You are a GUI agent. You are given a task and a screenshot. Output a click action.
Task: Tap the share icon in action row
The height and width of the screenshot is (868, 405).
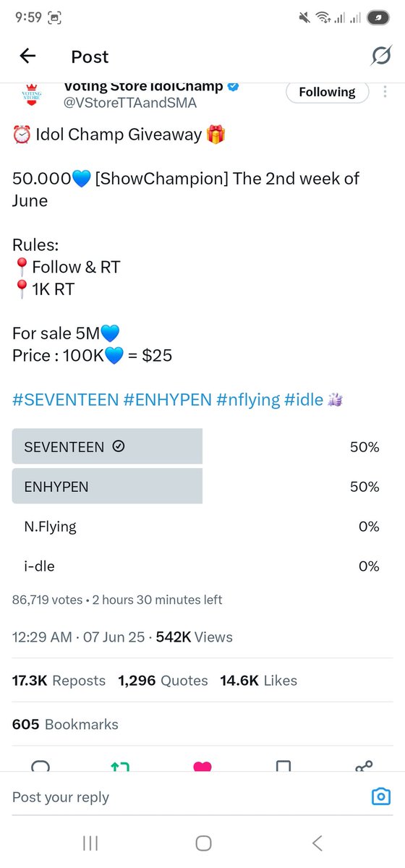(x=364, y=766)
